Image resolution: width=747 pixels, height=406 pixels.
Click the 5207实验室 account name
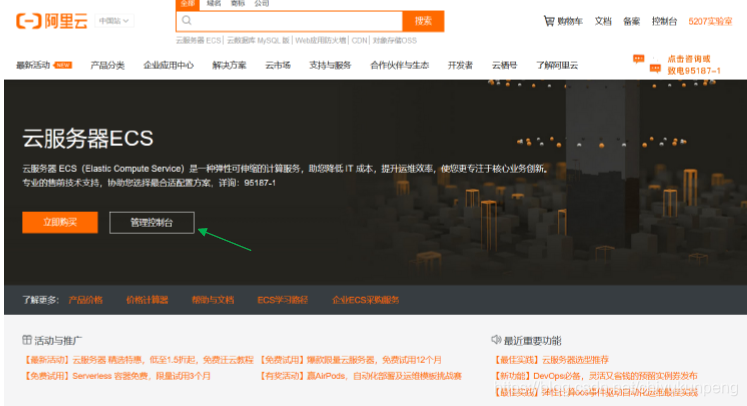tap(710, 21)
